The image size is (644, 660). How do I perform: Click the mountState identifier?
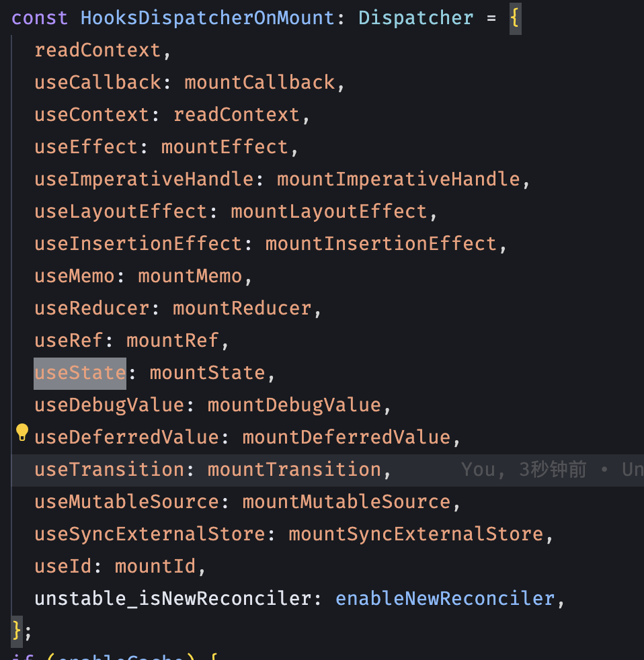(207, 373)
